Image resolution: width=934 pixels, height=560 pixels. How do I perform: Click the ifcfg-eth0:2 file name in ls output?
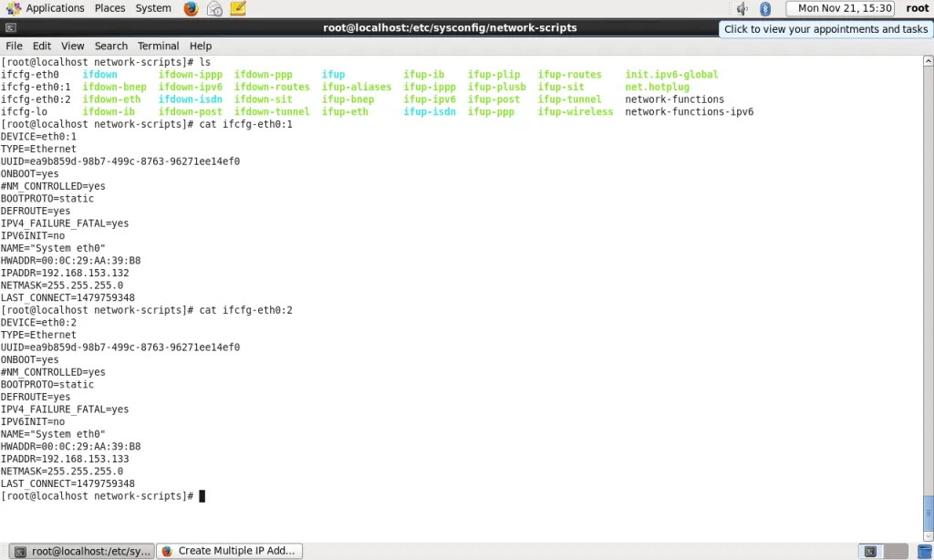coord(36,99)
